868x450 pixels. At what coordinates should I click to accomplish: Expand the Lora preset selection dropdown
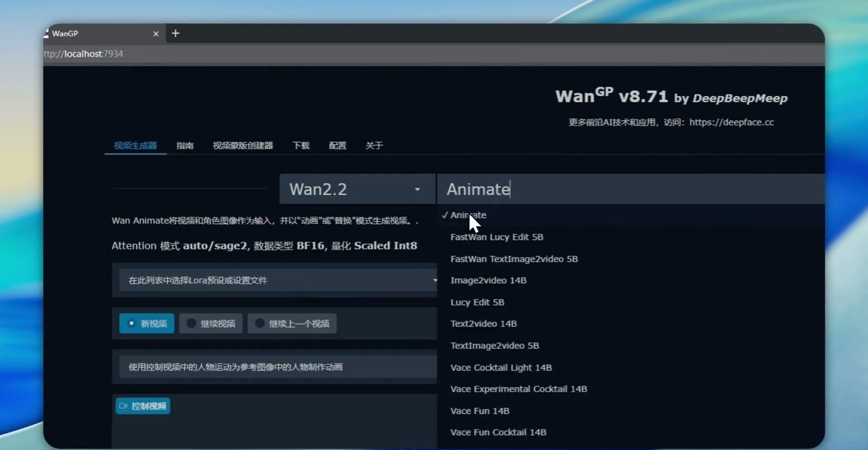[277, 280]
